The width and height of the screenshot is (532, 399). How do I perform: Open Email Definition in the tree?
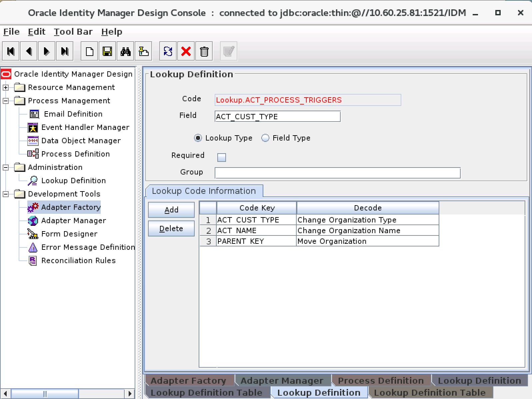(x=73, y=114)
